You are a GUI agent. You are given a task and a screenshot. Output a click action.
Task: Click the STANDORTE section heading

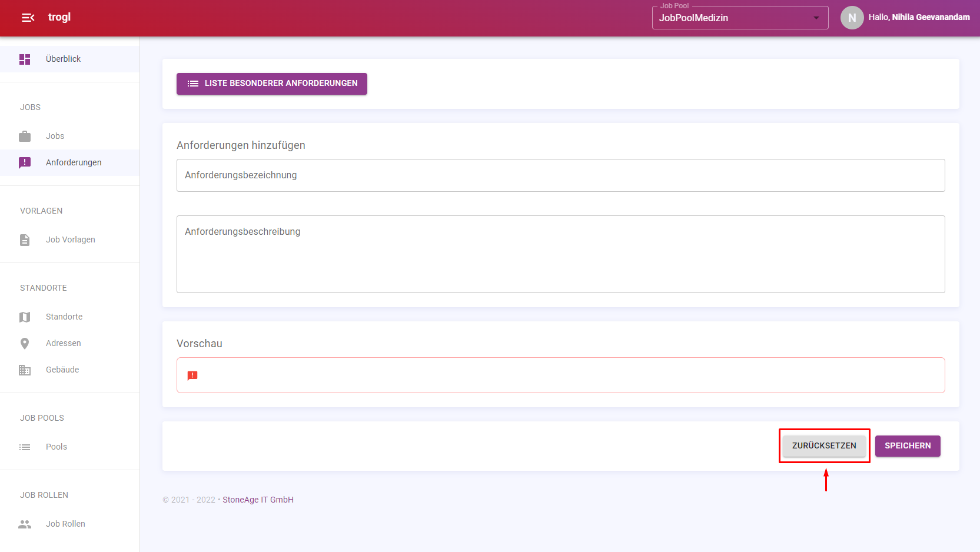[x=44, y=288]
